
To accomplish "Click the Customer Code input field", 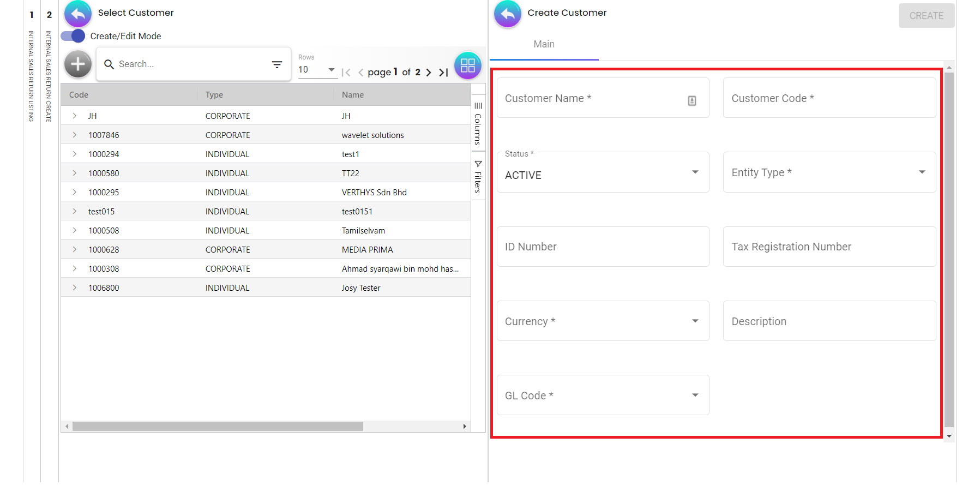I will tap(829, 98).
